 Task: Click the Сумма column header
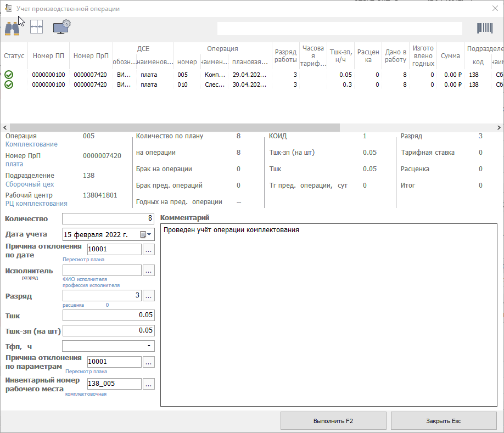pos(450,56)
